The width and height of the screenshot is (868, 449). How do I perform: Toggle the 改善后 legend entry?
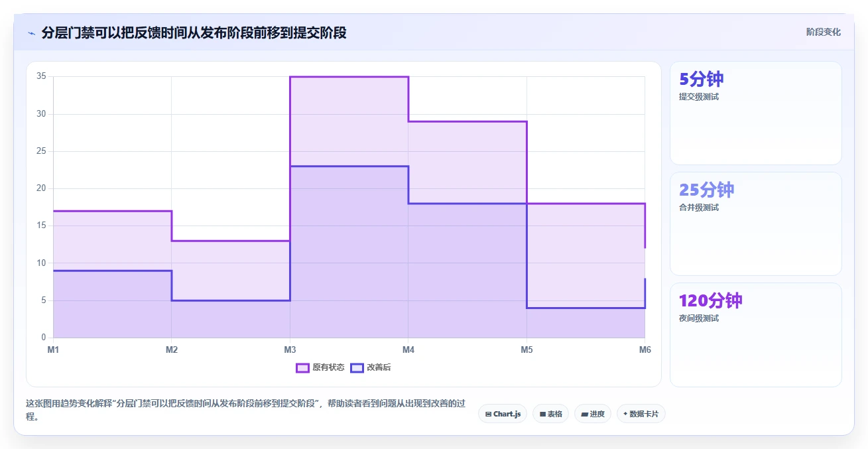click(x=371, y=367)
